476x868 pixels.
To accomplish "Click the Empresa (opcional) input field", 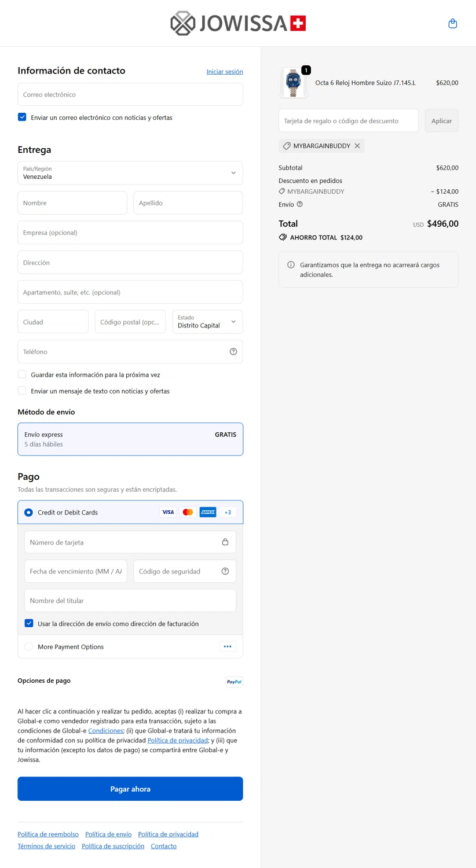I will tap(130, 233).
